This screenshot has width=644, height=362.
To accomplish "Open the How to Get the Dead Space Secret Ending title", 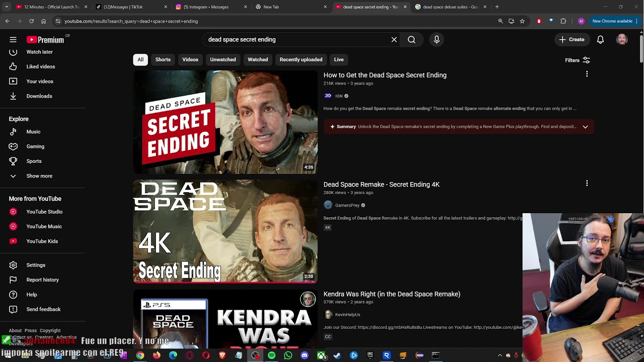I will [385, 75].
